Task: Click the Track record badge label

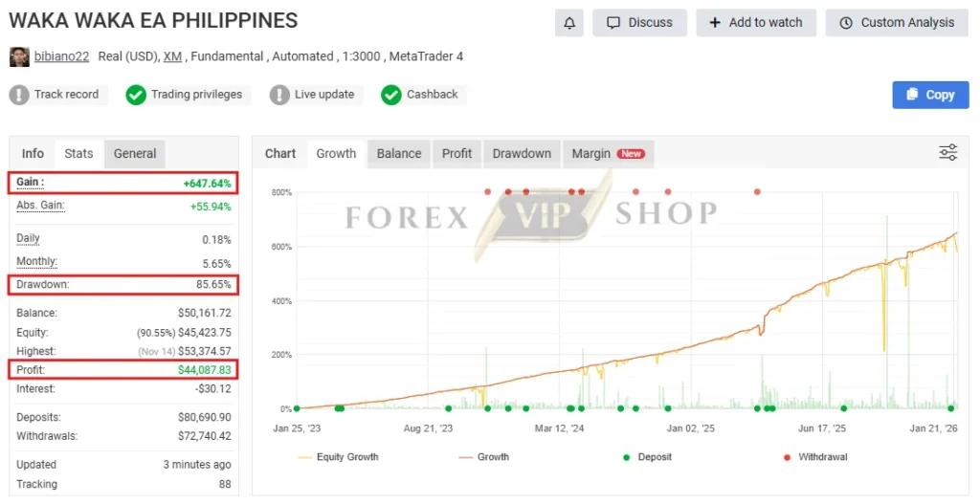Action: [66, 95]
